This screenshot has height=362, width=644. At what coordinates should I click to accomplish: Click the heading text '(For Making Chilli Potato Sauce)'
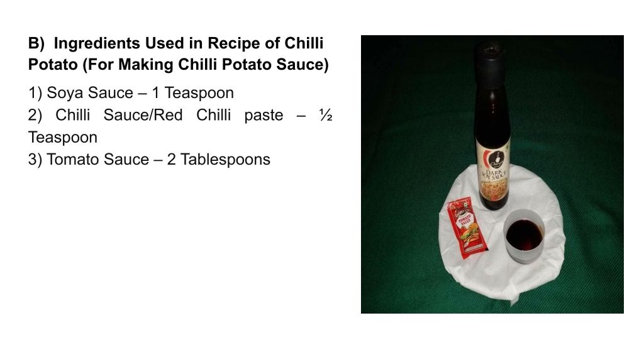pyautogui.click(x=206, y=65)
